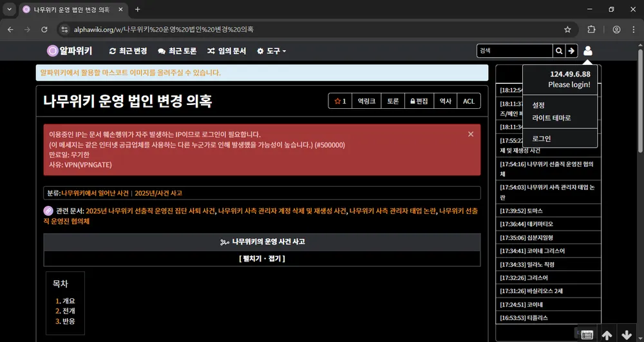Switch to 라이트 테마로

(x=552, y=118)
